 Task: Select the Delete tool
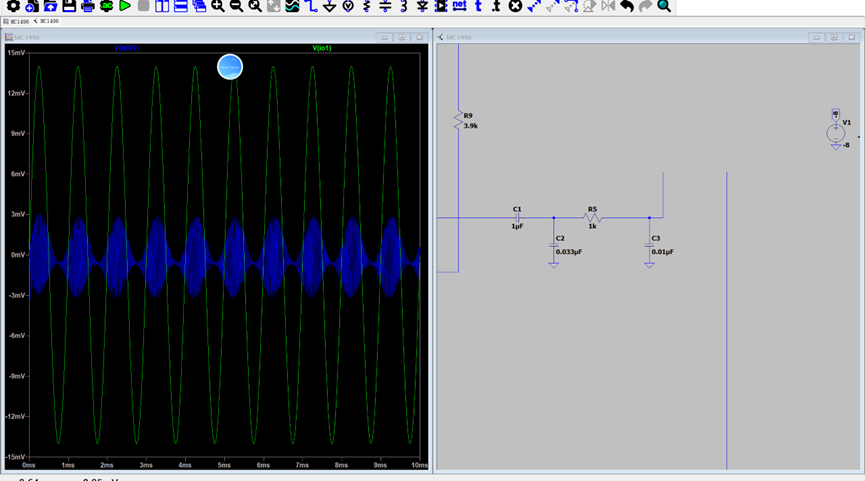[515, 6]
